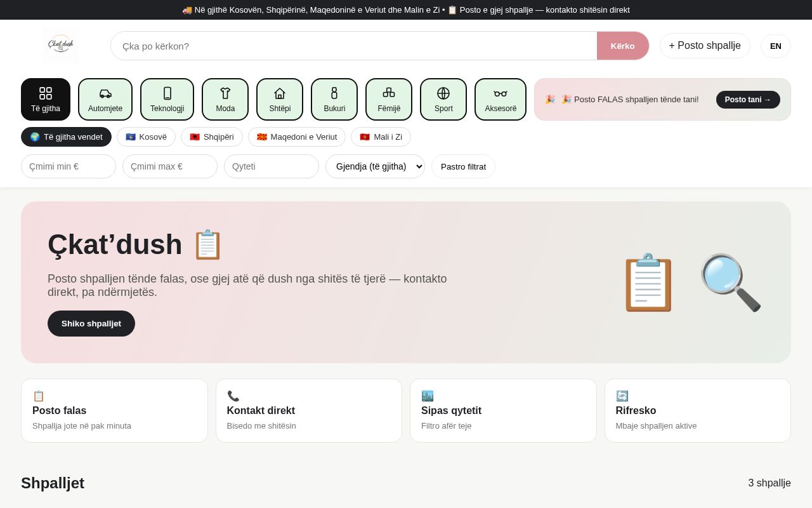This screenshot has width=812, height=508.
Task: Focus the Çka po kërkon search field
Action: 354,46
